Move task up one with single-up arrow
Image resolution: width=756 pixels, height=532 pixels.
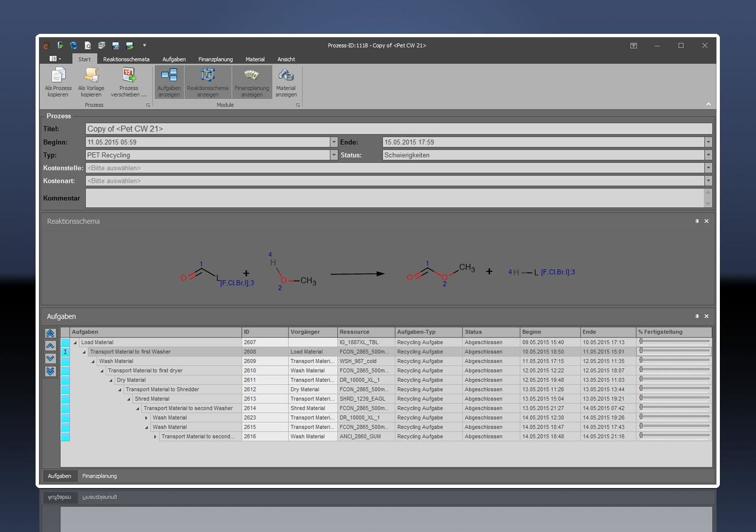pyautogui.click(x=50, y=346)
